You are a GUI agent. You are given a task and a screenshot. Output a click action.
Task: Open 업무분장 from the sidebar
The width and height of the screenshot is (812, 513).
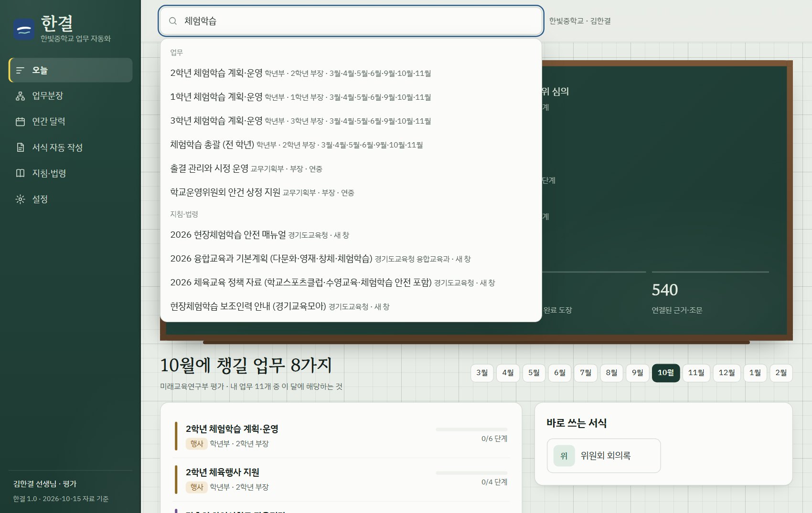[71, 96]
